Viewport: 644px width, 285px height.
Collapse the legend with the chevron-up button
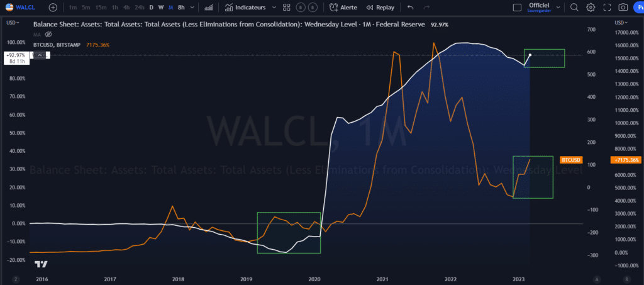tap(40, 55)
